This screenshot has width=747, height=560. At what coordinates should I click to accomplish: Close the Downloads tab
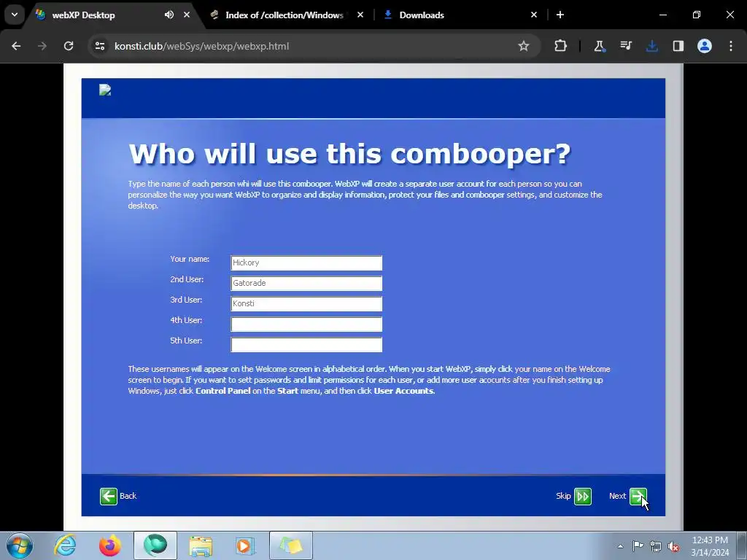[x=534, y=15]
